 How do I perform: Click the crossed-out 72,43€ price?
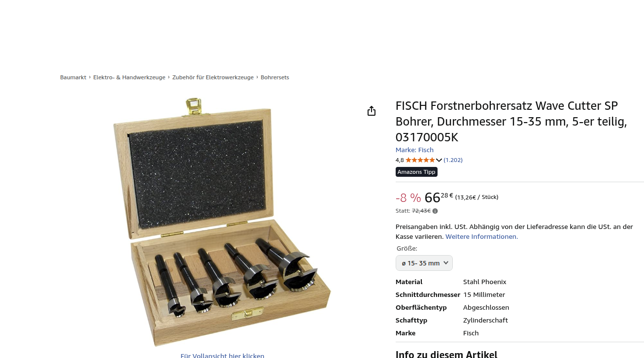(421, 211)
